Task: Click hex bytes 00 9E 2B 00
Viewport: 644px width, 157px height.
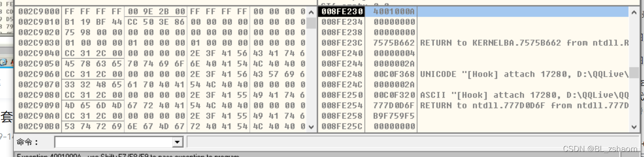Action: 156,11
